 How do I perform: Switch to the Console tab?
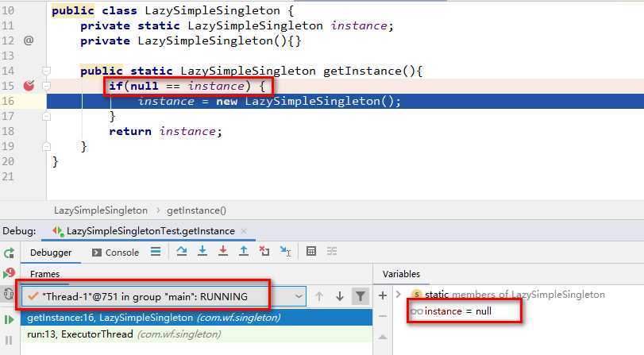tap(115, 253)
